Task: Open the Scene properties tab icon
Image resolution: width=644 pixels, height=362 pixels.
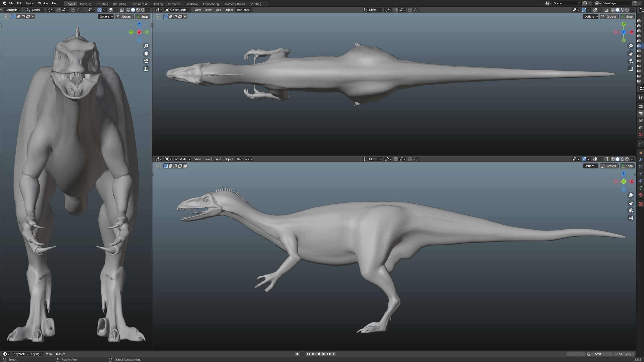Action: click(641, 127)
